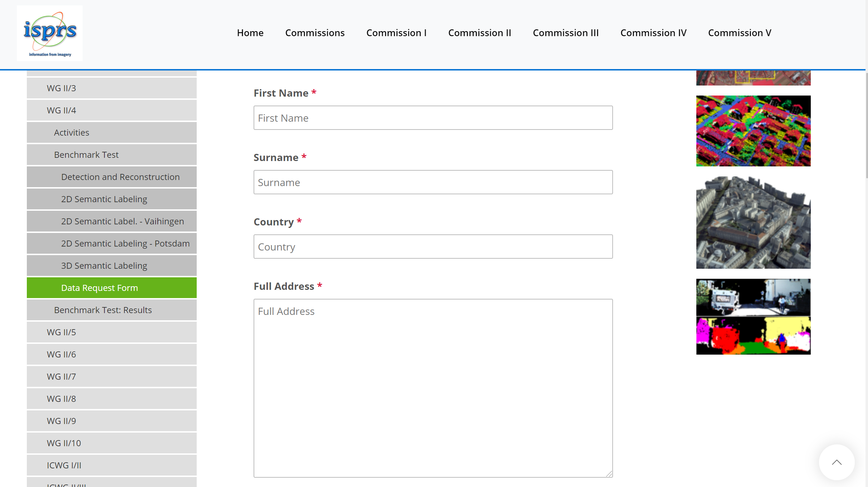Go to Home in the navigation
This screenshot has height=487, width=868.
(250, 33)
